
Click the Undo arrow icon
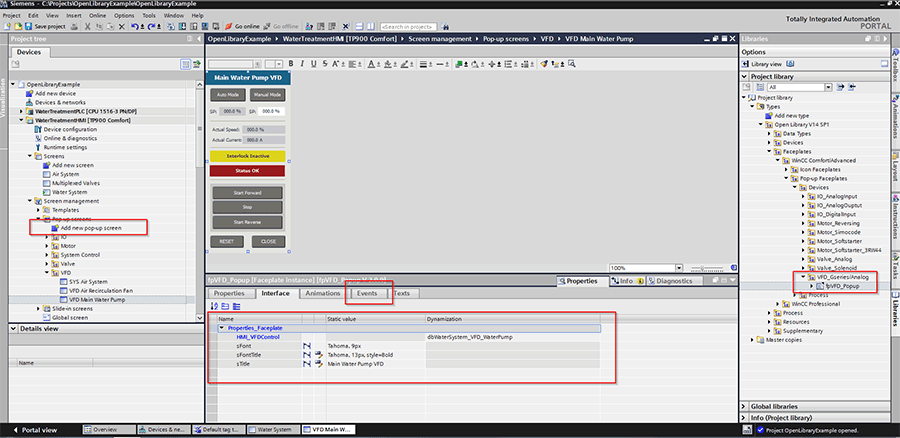tap(134, 26)
